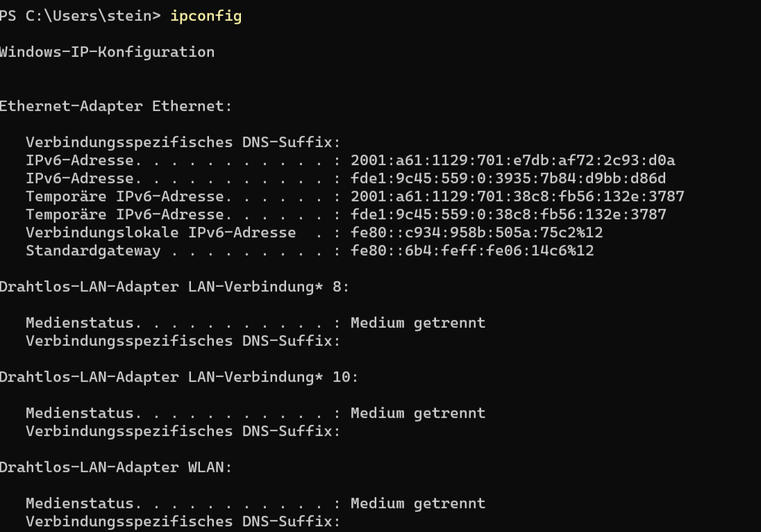This screenshot has width=761, height=532.
Task: Click the typed ipconfig command text
Action: pyautogui.click(x=206, y=16)
